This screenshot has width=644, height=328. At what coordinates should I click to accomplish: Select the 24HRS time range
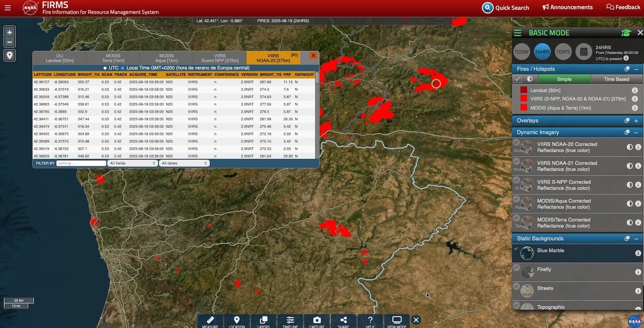pyautogui.click(x=542, y=52)
